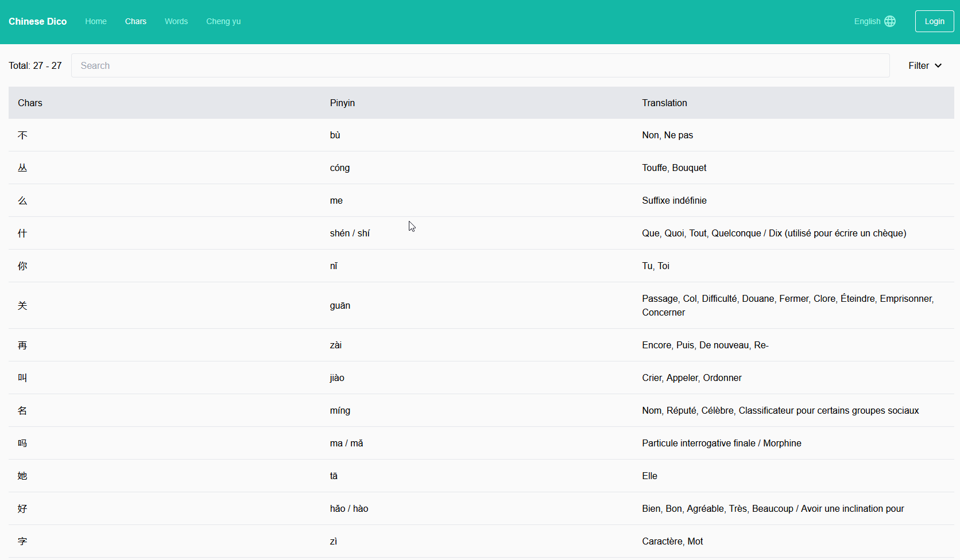Open the Words tab
The width and height of the screenshot is (960, 560).
coord(176,21)
